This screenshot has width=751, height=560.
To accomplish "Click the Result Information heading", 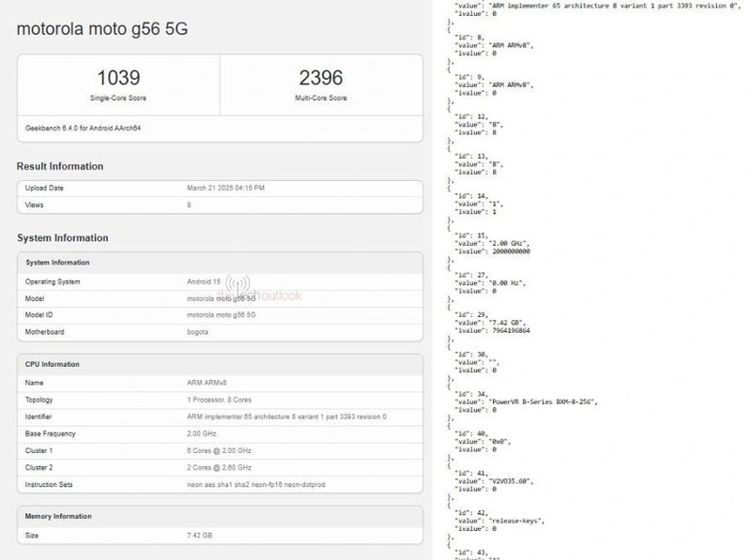I will (60, 166).
